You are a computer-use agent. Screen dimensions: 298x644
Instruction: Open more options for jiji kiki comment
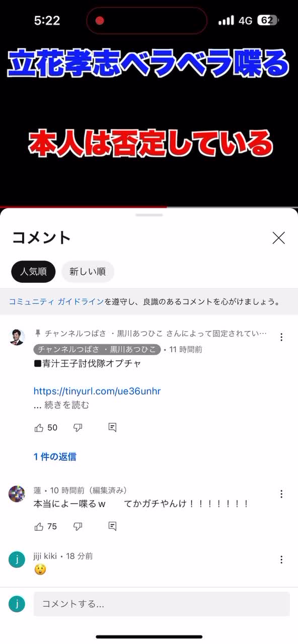281,559
